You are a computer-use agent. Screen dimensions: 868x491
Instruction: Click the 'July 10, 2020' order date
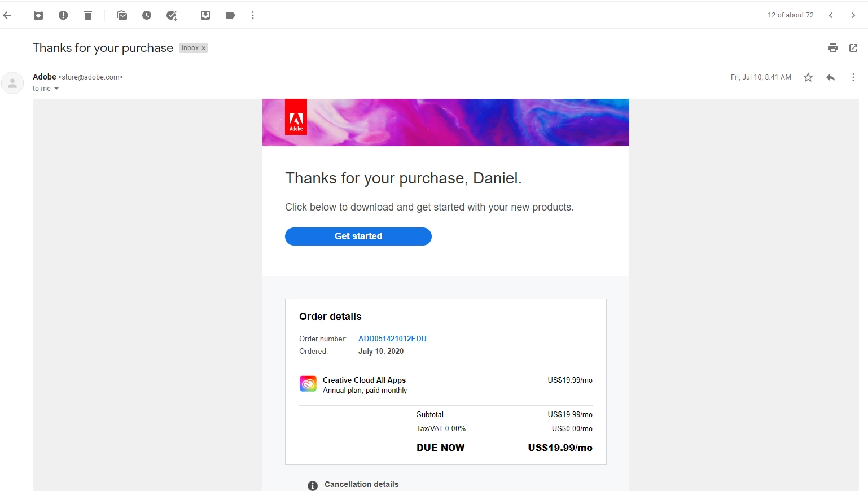(x=381, y=351)
